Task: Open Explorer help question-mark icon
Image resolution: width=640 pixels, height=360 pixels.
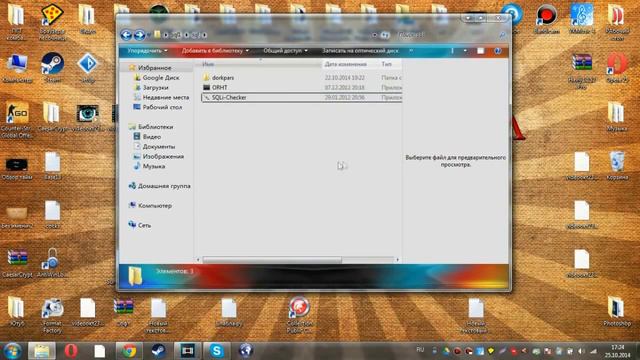Action: [x=497, y=51]
